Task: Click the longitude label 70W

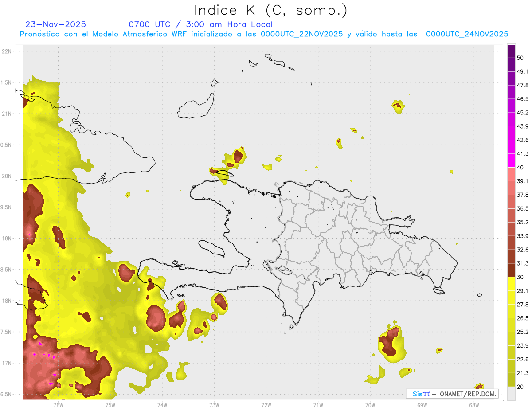Action: tap(370, 405)
